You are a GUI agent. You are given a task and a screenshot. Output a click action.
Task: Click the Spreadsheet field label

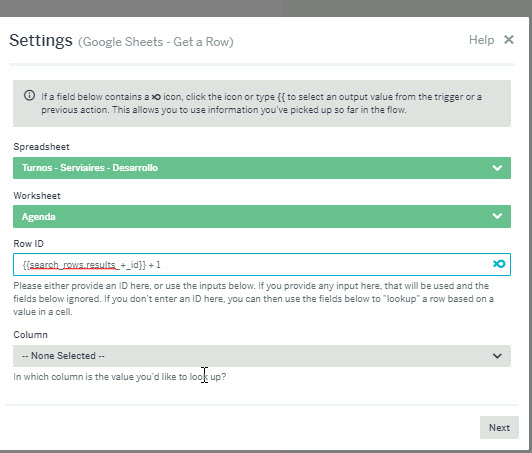(x=41, y=147)
